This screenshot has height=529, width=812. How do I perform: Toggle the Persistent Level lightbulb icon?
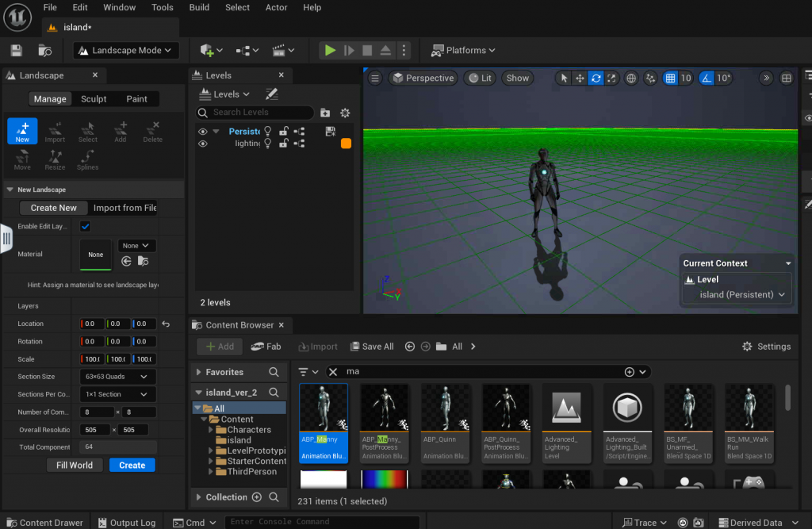(x=268, y=131)
